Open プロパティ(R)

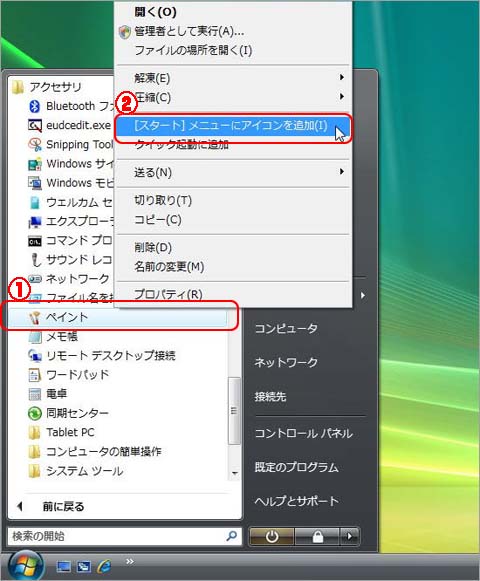click(234, 295)
